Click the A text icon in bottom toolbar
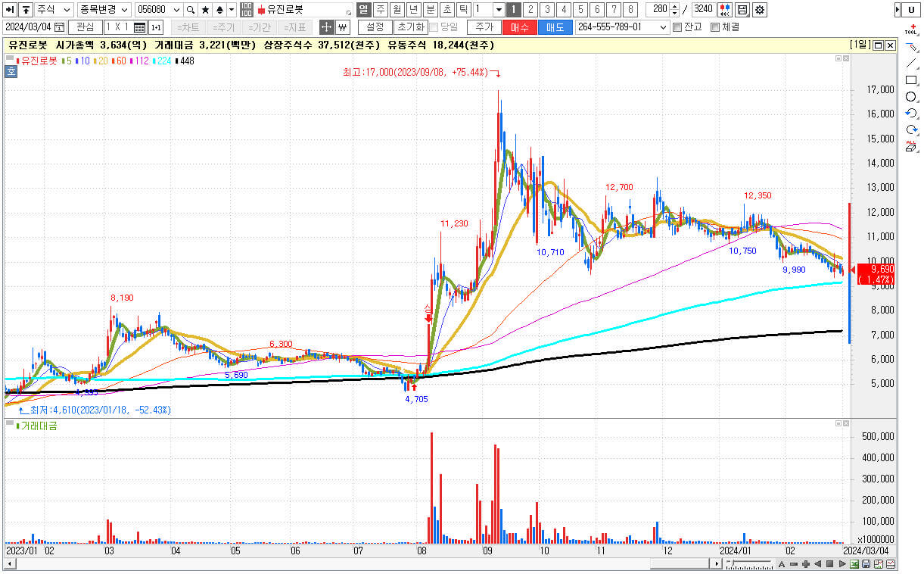The width and height of the screenshot is (924, 574). (782, 564)
